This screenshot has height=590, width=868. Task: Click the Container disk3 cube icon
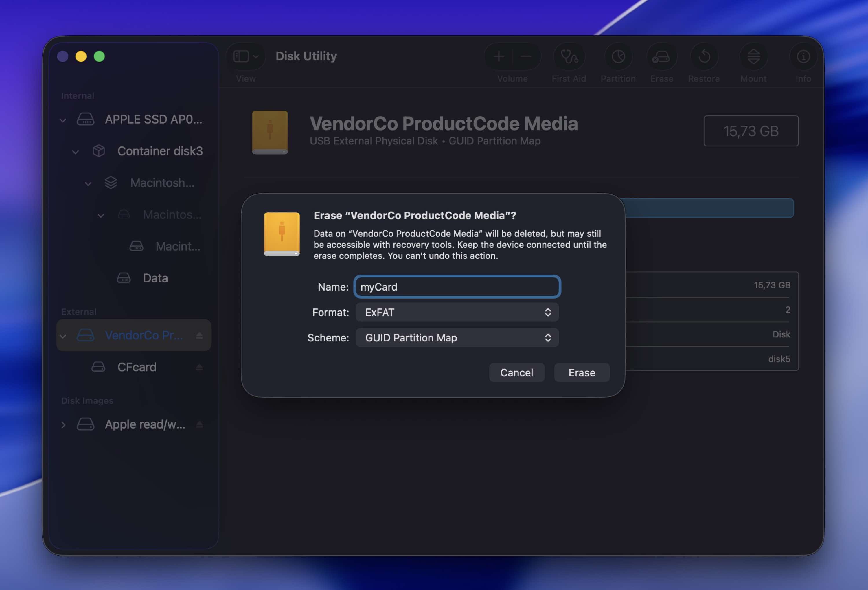[x=99, y=151]
